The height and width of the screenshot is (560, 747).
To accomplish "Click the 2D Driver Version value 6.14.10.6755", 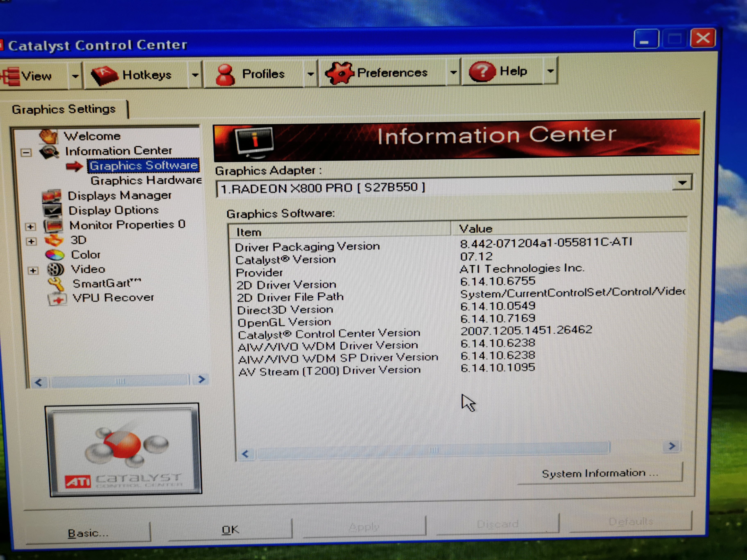I will pyautogui.click(x=498, y=281).
